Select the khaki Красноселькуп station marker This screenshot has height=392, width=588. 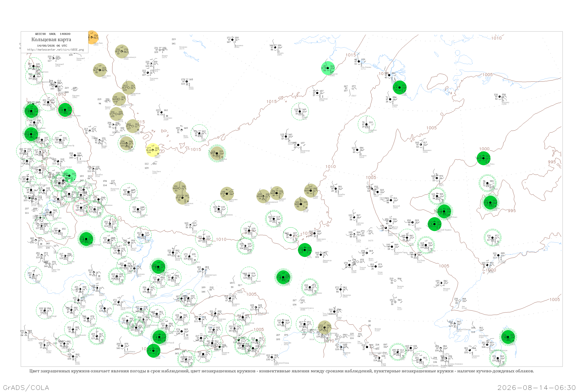(x=122, y=52)
